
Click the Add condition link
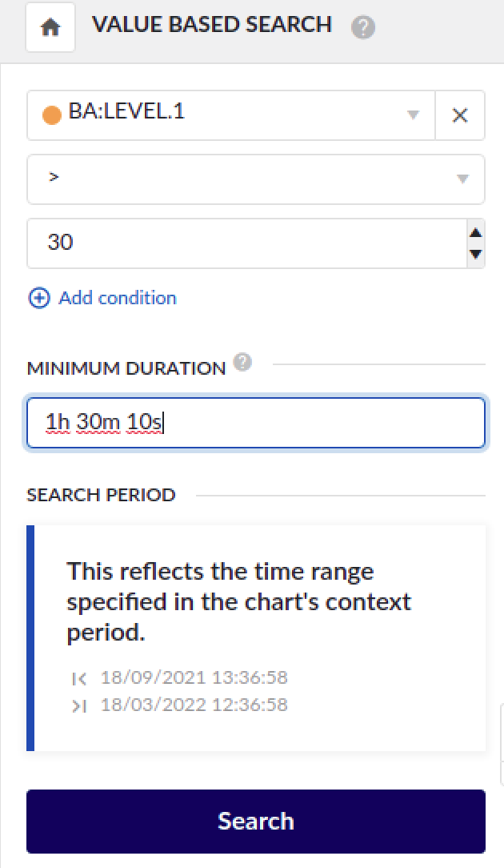(x=117, y=298)
